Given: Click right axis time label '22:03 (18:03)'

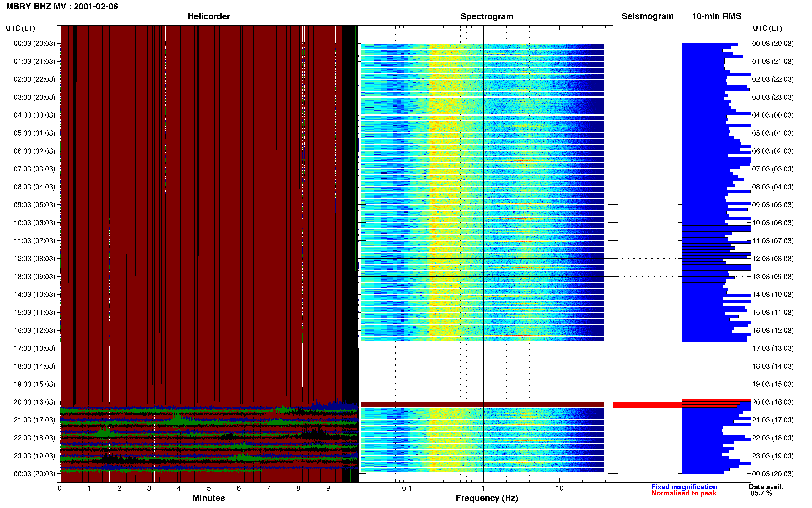Looking at the screenshot, I should 773,438.
